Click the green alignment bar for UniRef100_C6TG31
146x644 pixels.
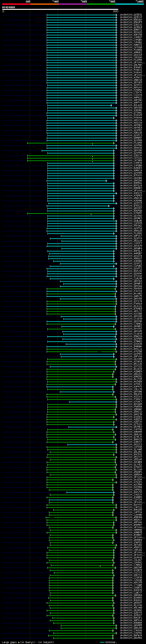[x=71, y=158]
